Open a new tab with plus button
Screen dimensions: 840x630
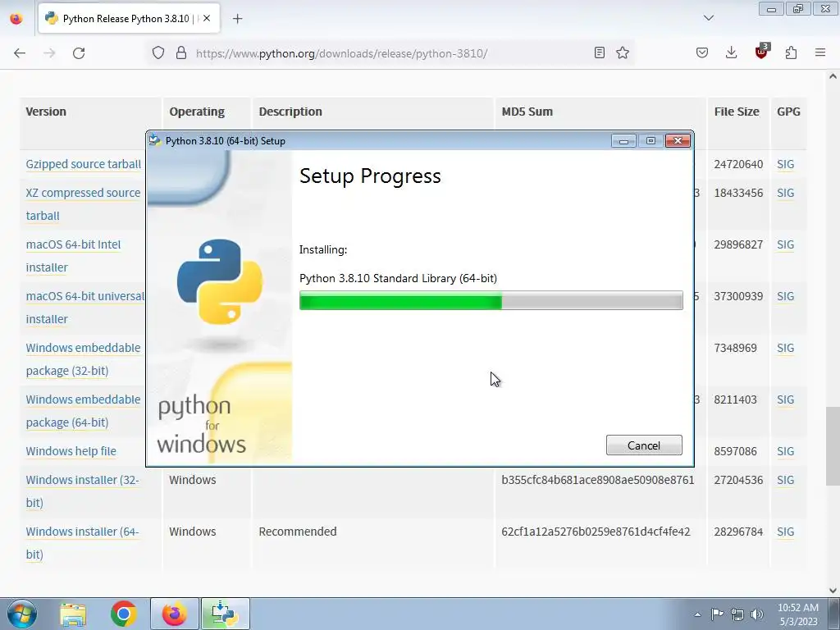coord(237,19)
